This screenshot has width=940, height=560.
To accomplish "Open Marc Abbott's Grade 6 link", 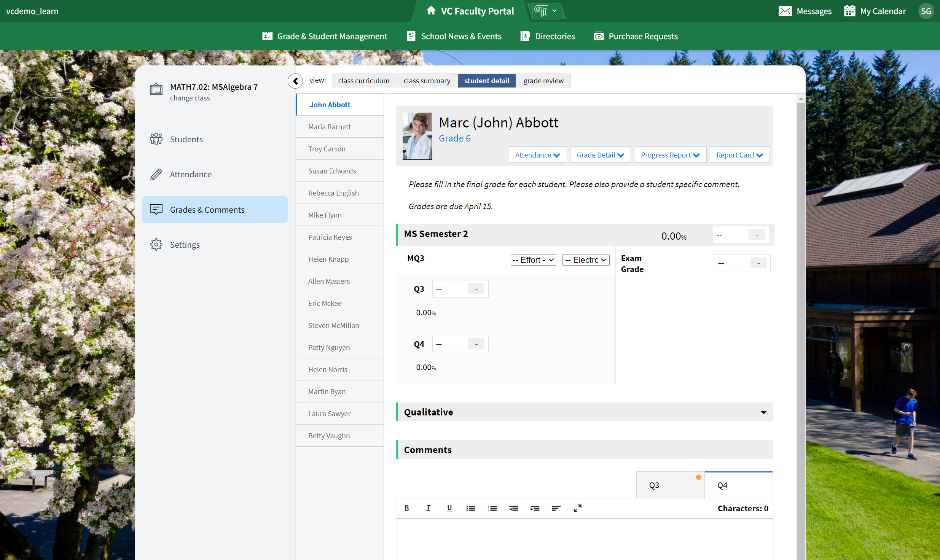I will tap(454, 138).
